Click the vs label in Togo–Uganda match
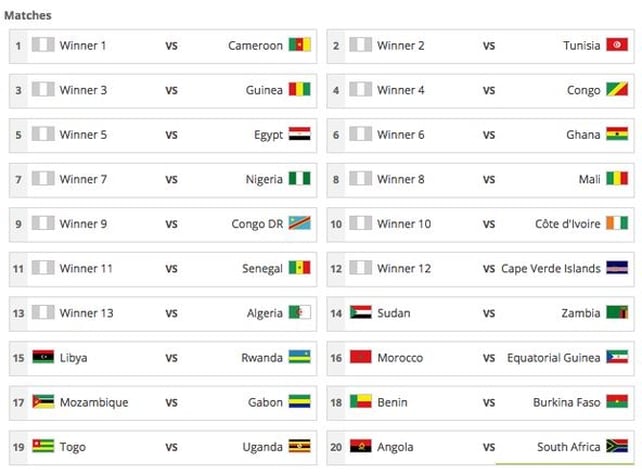Image resolution: width=642 pixels, height=474 pixels. point(172,447)
